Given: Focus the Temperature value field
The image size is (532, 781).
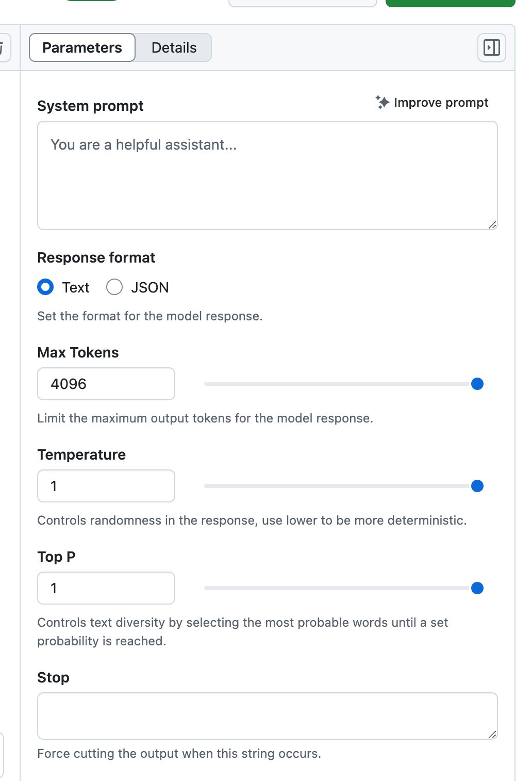Looking at the screenshot, I should point(106,486).
